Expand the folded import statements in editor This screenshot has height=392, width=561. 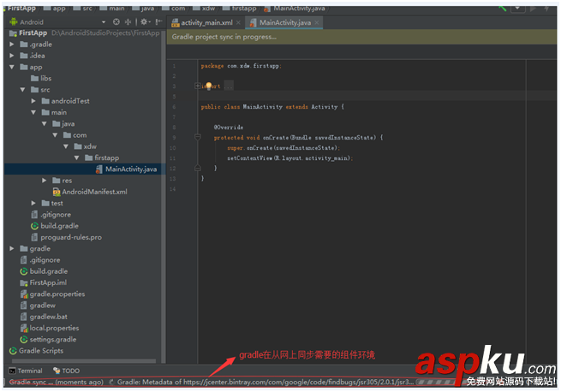[197, 86]
